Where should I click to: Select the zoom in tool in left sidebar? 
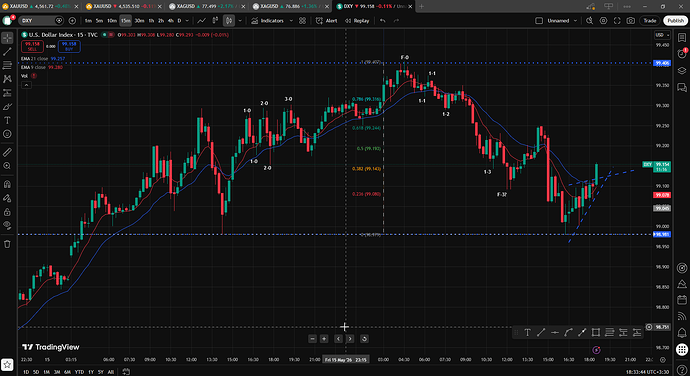click(7, 166)
